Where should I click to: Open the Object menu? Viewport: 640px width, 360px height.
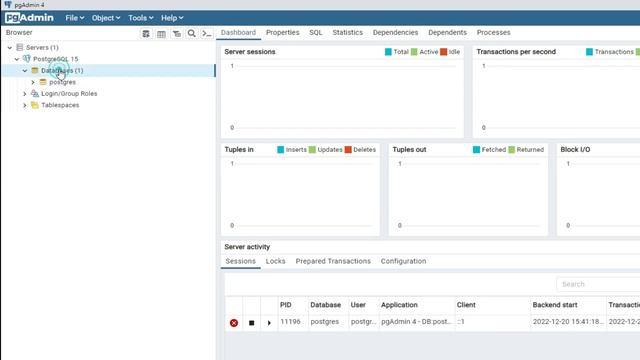[106, 18]
